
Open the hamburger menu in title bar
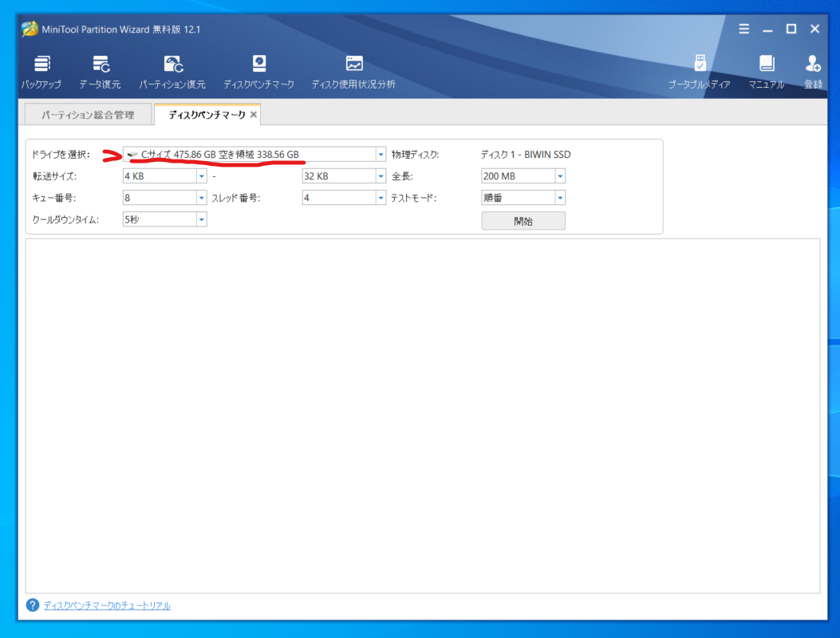pyautogui.click(x=743, y=29)
